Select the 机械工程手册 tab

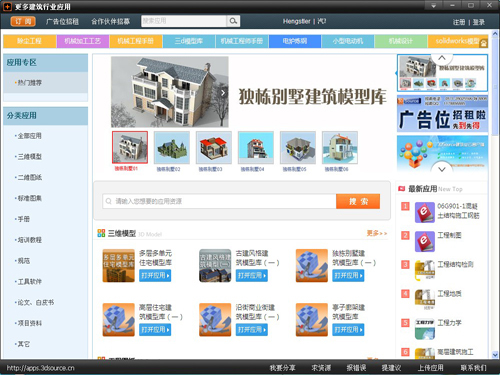pyautogui.click(x=136, y=41)
